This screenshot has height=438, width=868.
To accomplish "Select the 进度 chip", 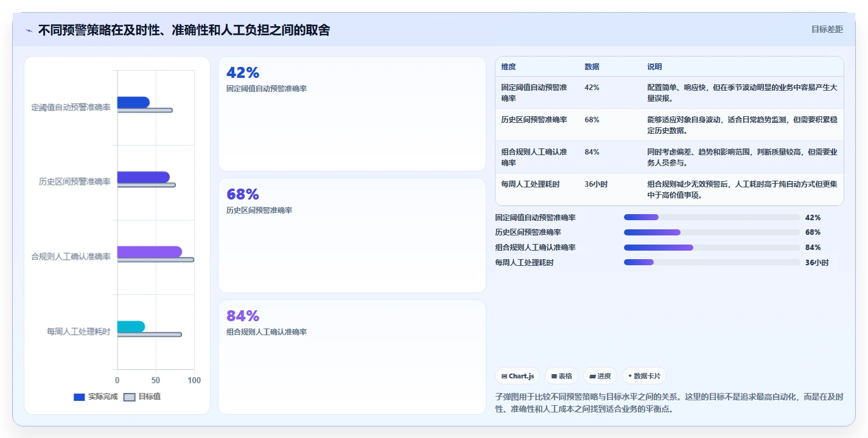I will click(600, 376).
